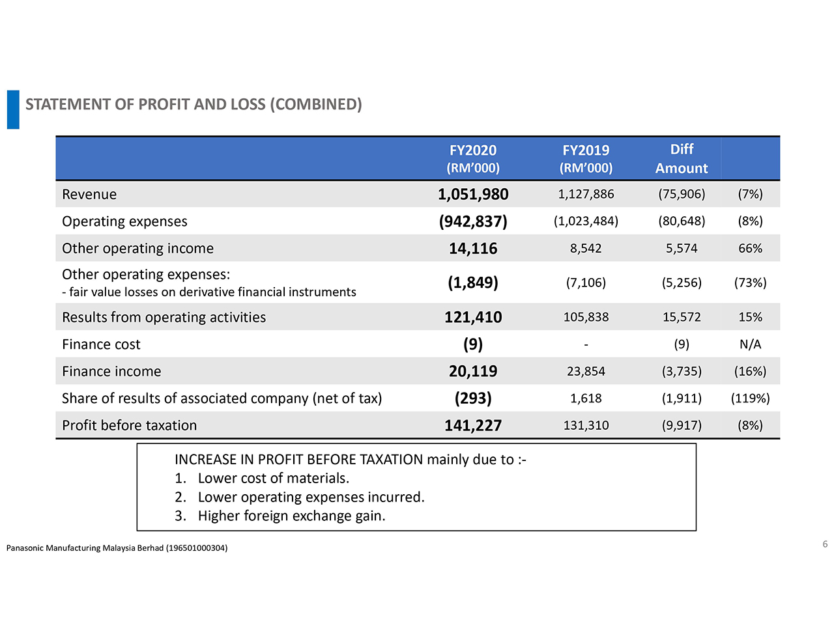Click the Finance cost N/A cell
The image size is (834, 644).
750,344
